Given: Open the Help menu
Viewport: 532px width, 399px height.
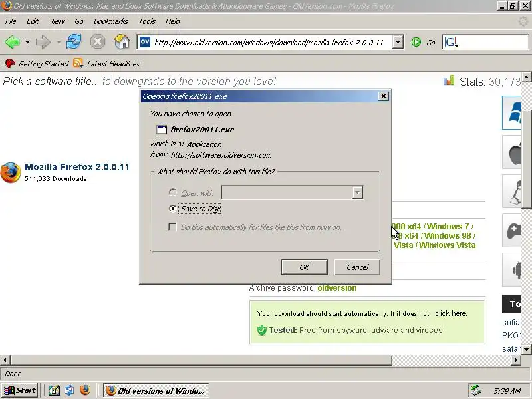Looking at the screenshot, I should 172,21.
